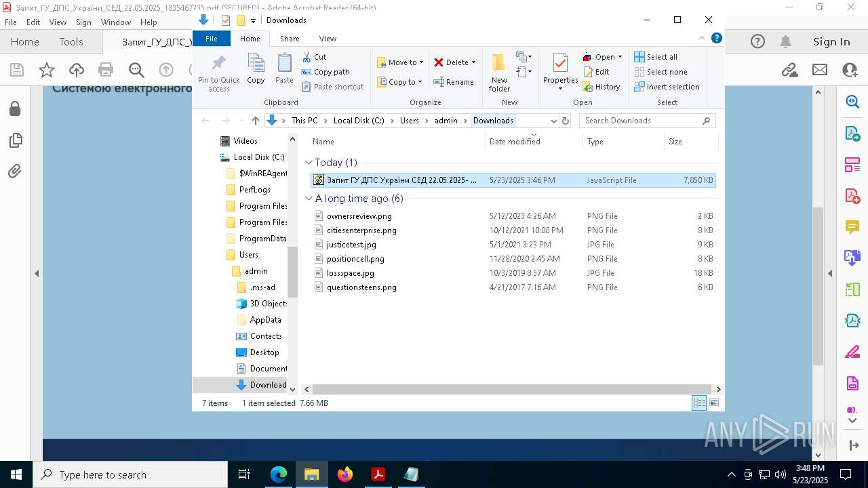Open Microsoft Edge from taskbar

tap(279, 474)
